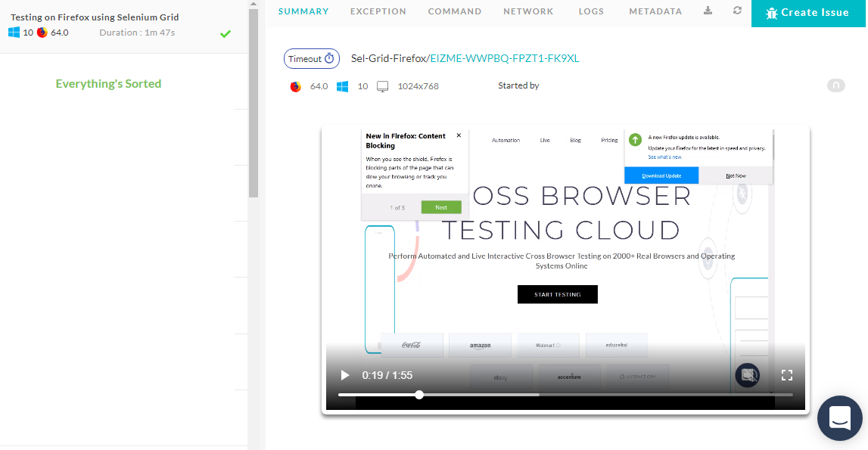This screenshot has width=868, height=450.
Task: Click Download Update in the video
Action: 661,175
